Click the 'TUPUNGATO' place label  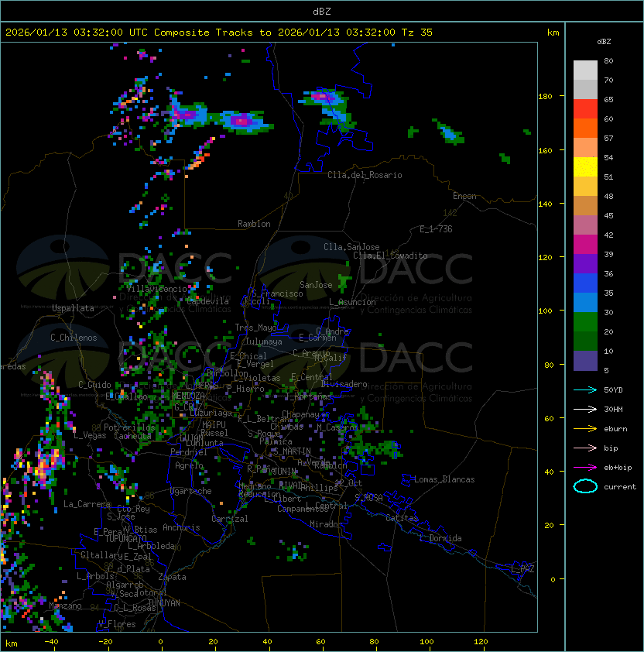point(126,538)
